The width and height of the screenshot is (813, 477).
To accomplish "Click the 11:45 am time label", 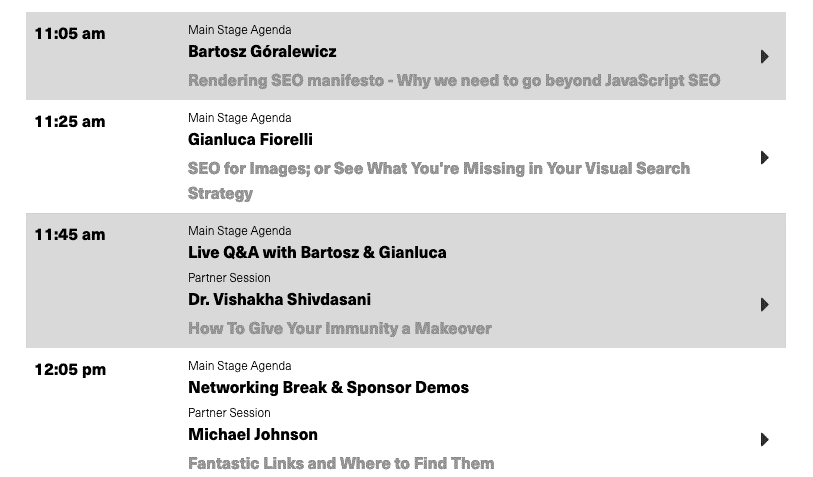I will click(x=69, y=235).
